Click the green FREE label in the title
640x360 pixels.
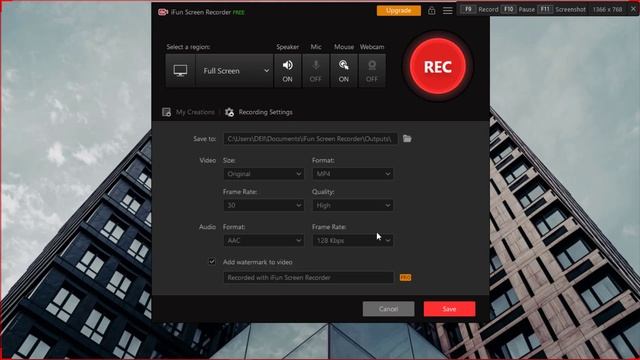pyautogui.click(x=238, y=12)
